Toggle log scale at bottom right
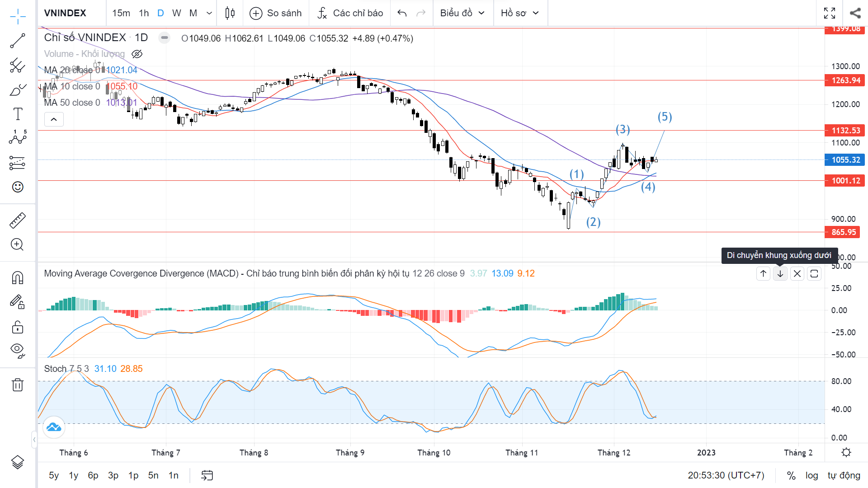The image size is (868, 488). tap(811, 475)
